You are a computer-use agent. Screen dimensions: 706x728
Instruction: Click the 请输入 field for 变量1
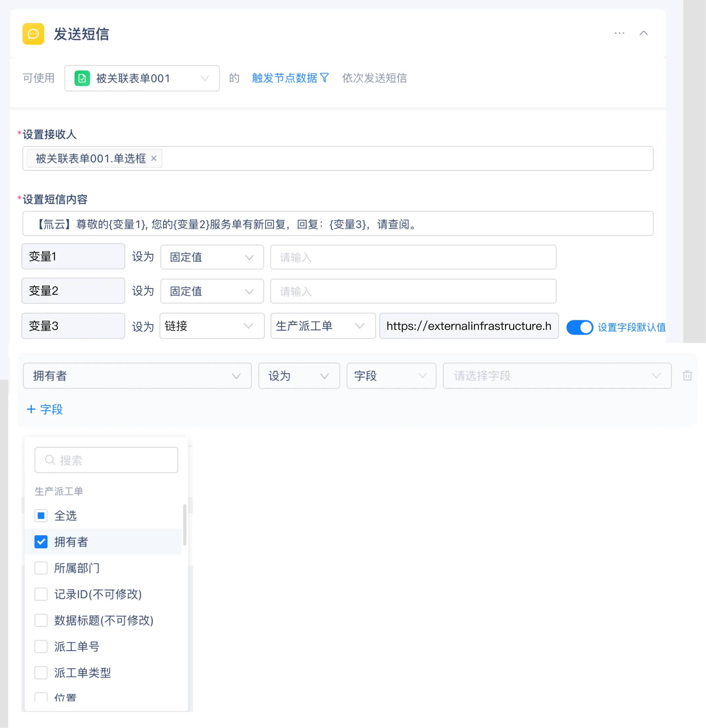tap(413, 257)
